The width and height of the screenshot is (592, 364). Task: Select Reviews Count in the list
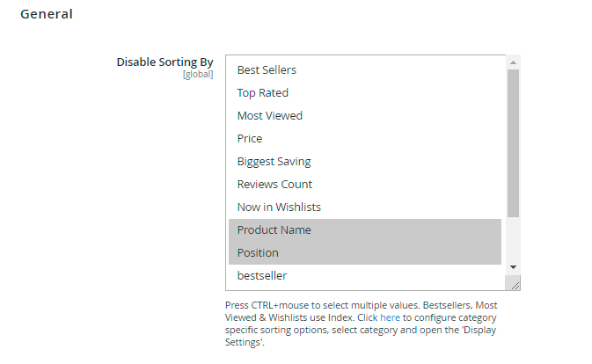(x=274, y=185)
